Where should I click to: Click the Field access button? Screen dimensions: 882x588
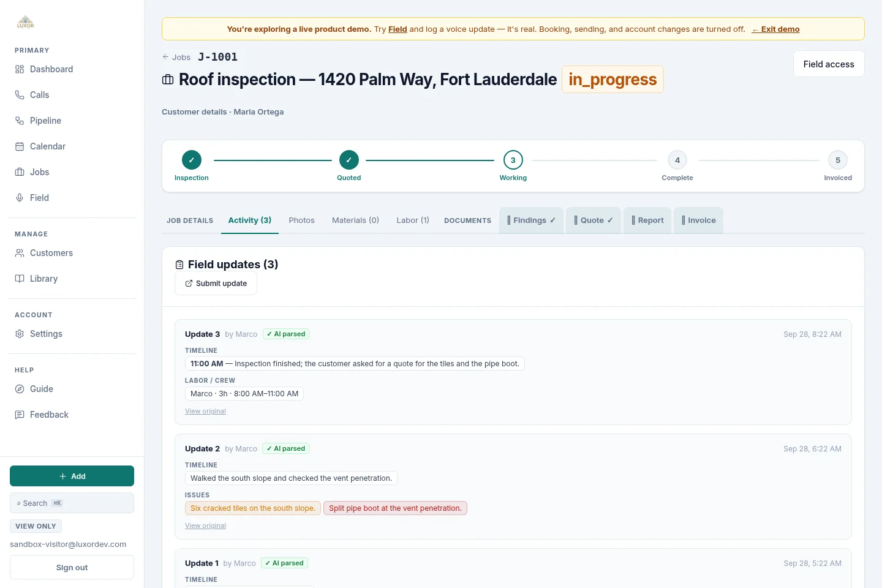(829, 64)
